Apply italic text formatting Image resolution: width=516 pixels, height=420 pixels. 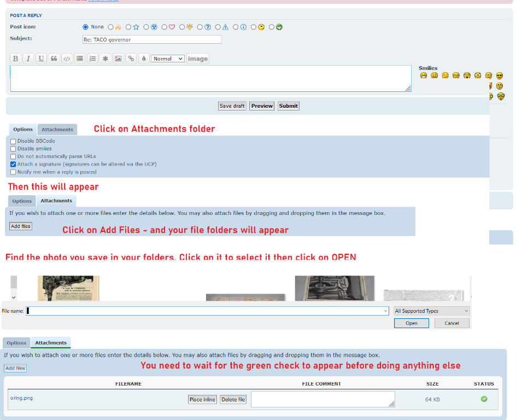(x=28, y=59)
